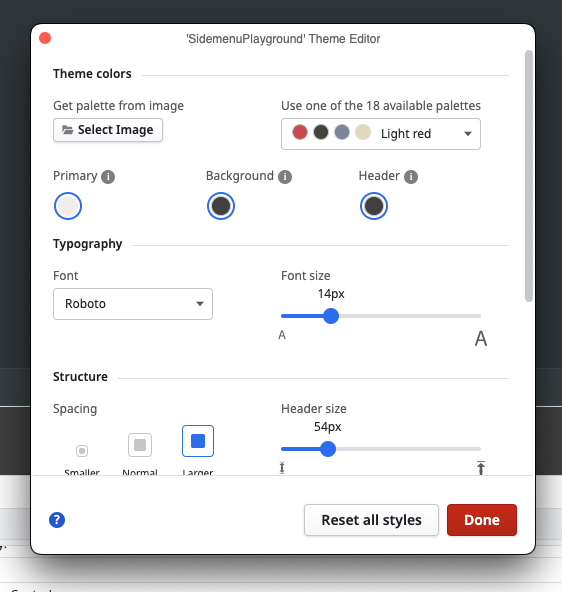The height and width of the screenshot is (592, 562).
Task: Click the larger header height icon
Action: [480, 468]
